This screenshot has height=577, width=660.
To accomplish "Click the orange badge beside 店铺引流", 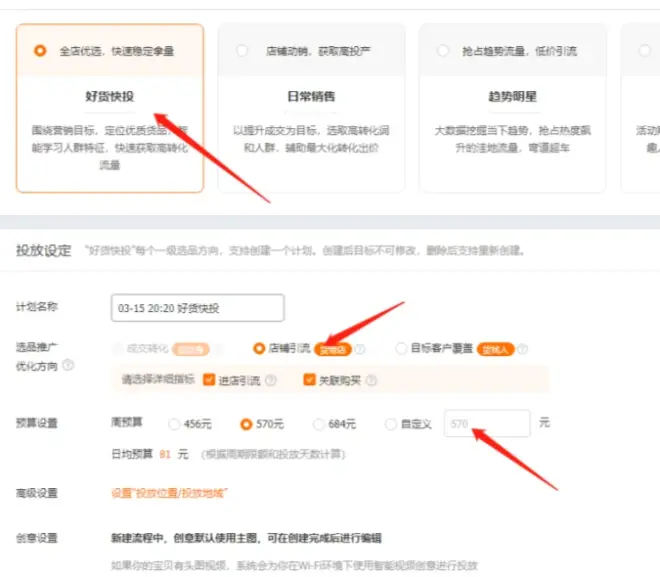I will click(333, 349).
